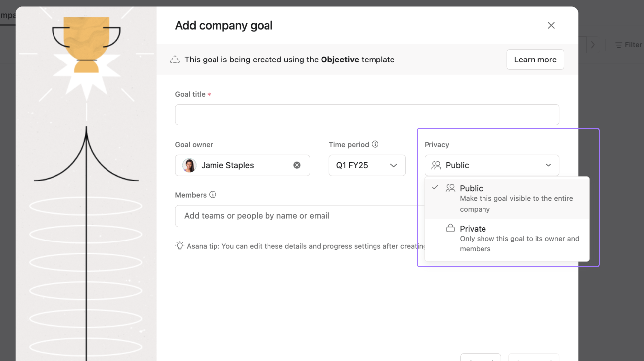Remove Jamie Staples using the X icon
Viewport: 644px width, 361px height.
[297, 165]
